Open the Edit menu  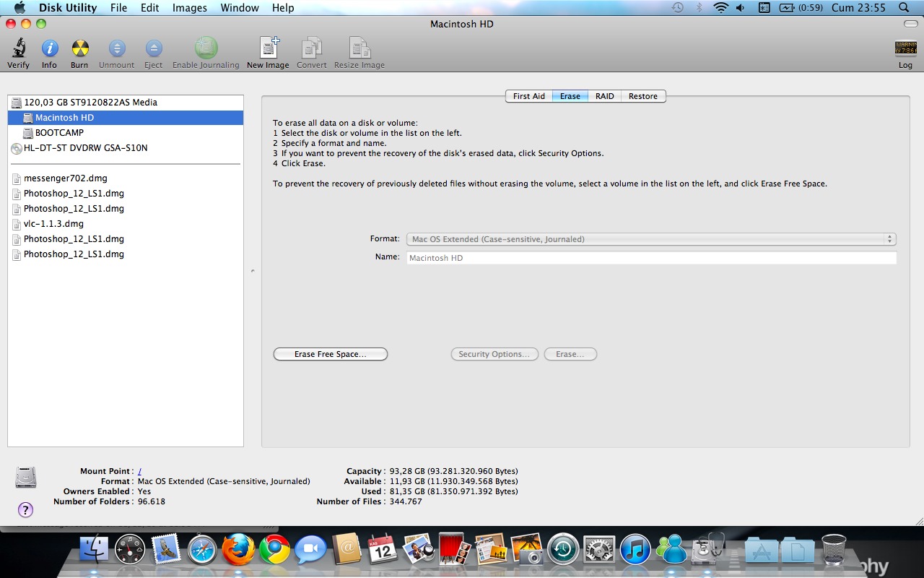150,8
